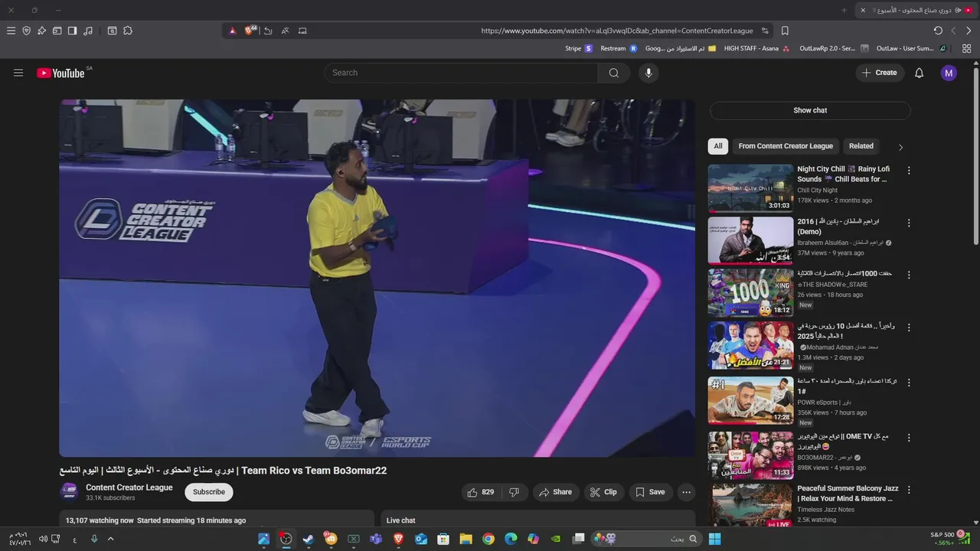Save the video to a playlist

pos(650,492)
